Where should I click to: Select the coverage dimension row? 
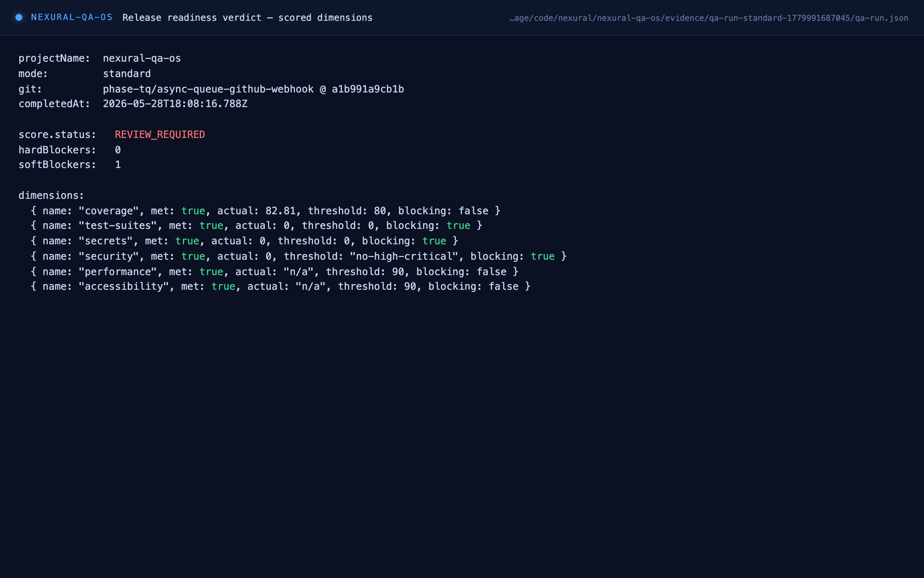pos(266,211)
